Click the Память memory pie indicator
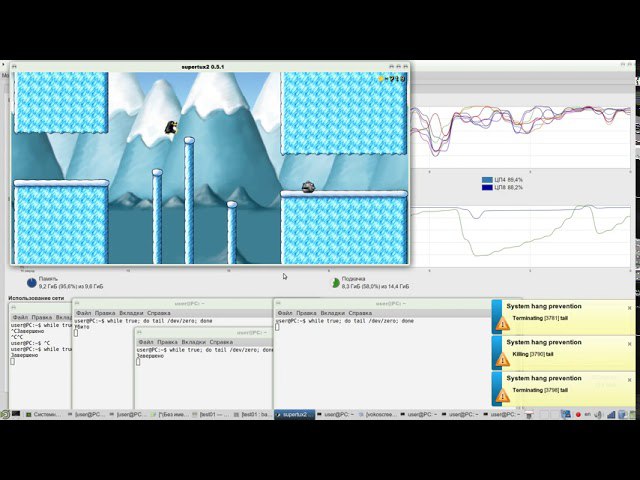 pyautogui.click(x=31, y=282)
